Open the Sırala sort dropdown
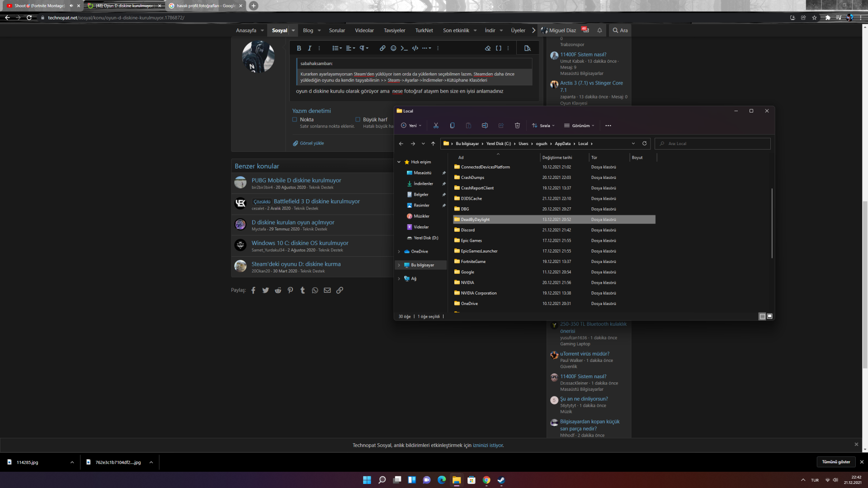This screenshot has height=488, width=868. tap(543, 126)
